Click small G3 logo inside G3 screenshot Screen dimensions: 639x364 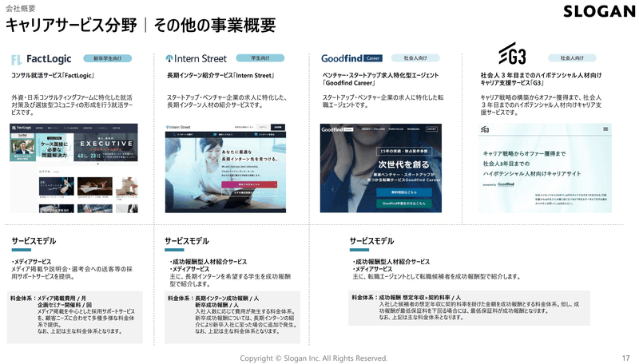click(x=485, y=129)
